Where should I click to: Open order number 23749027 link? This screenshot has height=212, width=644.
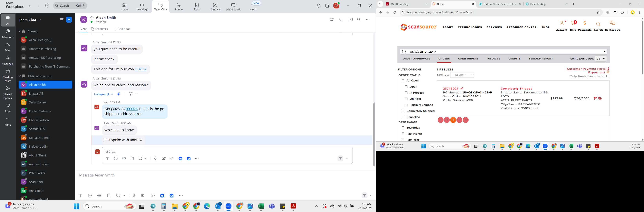(x=451, y=89)
